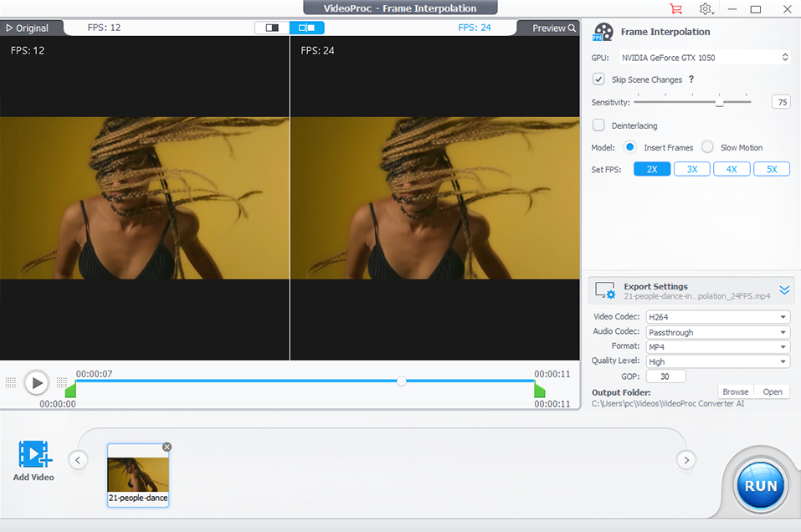This screenshot has width=801, height=532.
Task: Enable the Deinterlacing checkbox
Action: [598, 125]
